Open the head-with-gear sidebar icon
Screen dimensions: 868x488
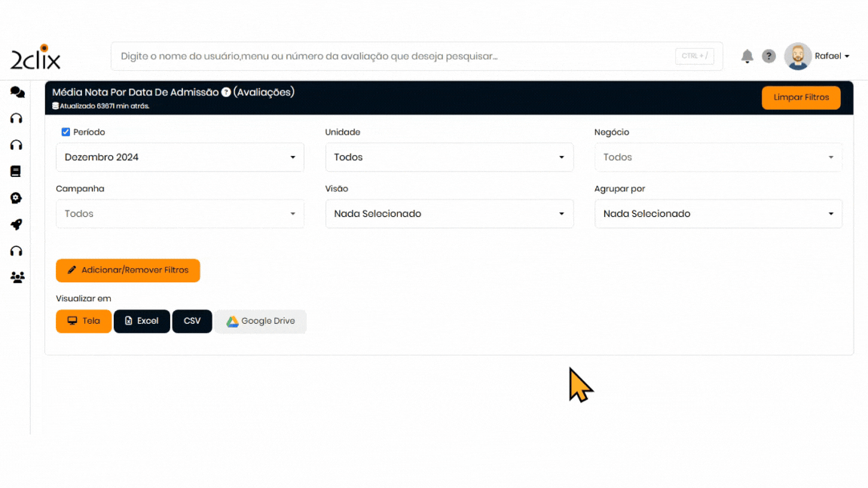(16, 198)
